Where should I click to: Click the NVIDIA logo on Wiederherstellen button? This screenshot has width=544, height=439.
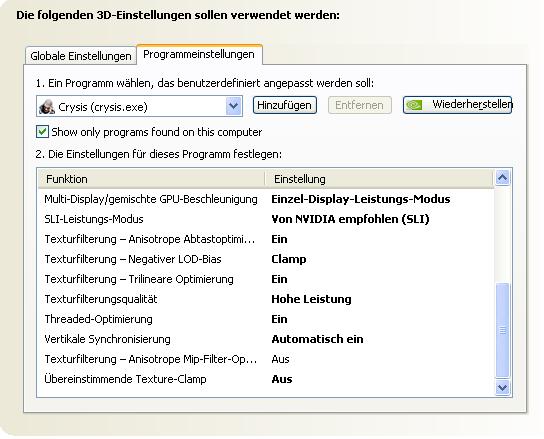[414, 105]
